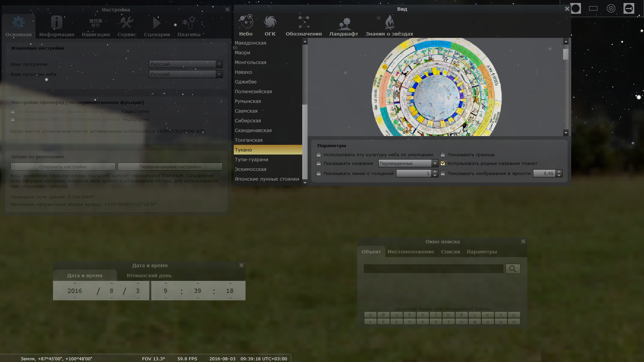Select the Объект tab in search window
This screenshot has width=644, height=362.
click(371, 252)
